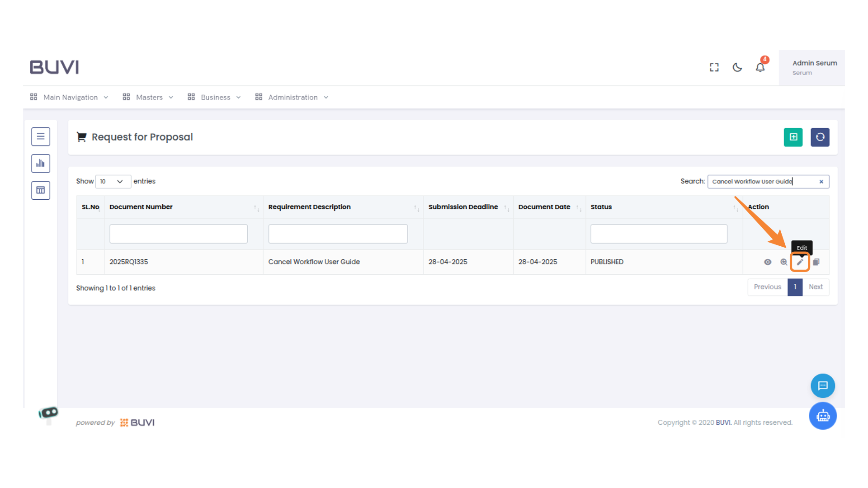Image resolution: width=868 pixels, height=488 pixels.
Task: Click the Edit pencil icon in Action column
Action: coord(800,262)
